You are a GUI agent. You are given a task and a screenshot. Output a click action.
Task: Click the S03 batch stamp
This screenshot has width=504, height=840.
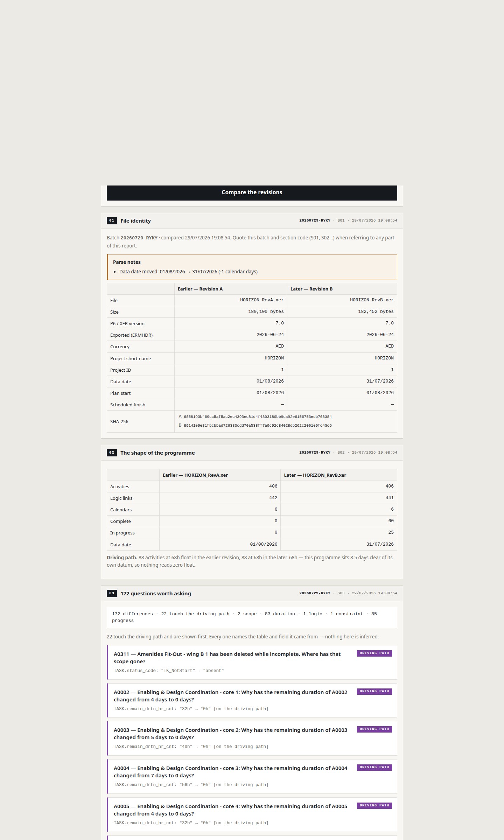click(x=348, y=594)
